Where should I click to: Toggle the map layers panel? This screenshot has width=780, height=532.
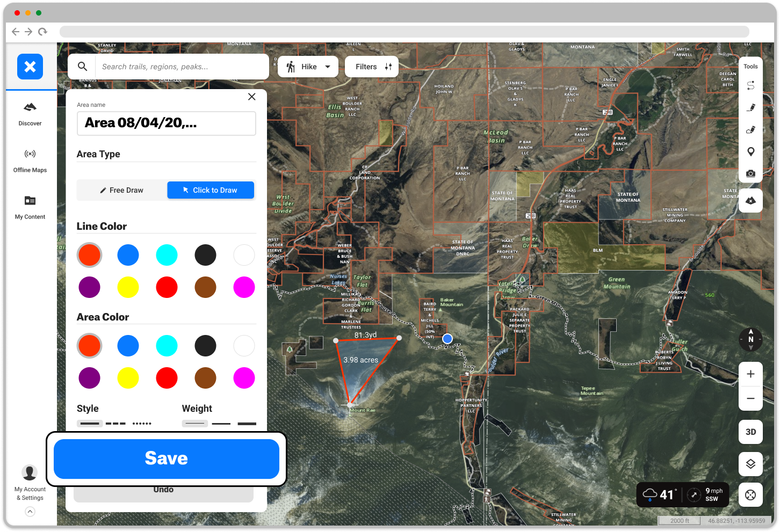click(750, 463)
